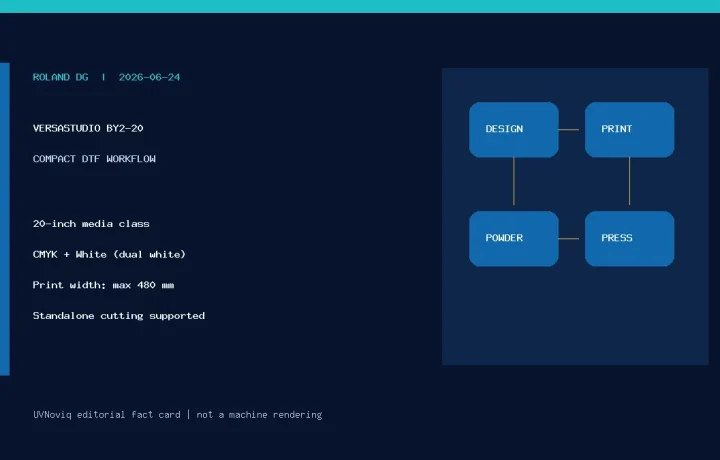
Task: Click the DESIGN workflow box
Action: (514, 129)
